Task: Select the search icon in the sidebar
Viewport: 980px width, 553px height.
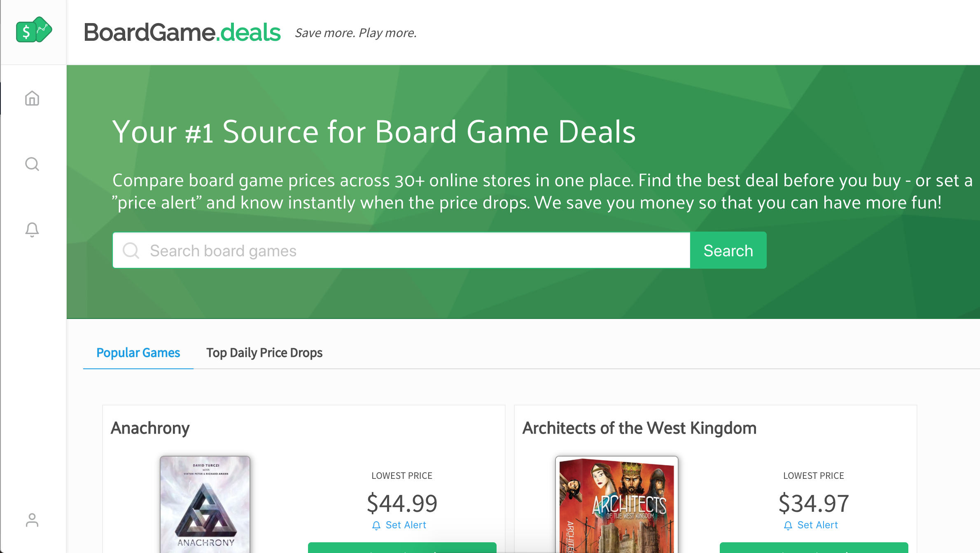Action: click(32, 164)
